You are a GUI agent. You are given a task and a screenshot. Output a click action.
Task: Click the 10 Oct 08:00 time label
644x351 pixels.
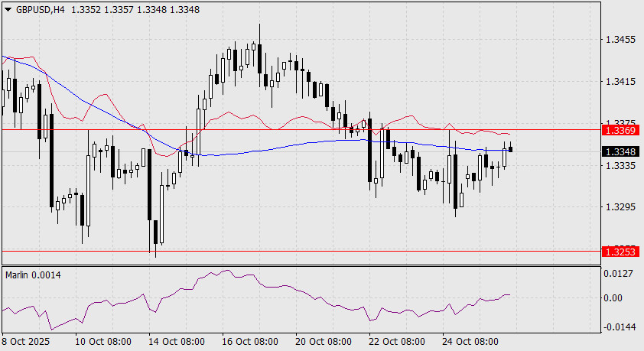pos(104,341)
